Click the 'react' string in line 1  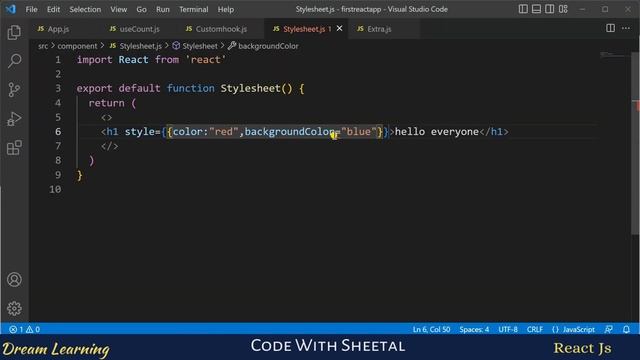click(x=205, y=60)
